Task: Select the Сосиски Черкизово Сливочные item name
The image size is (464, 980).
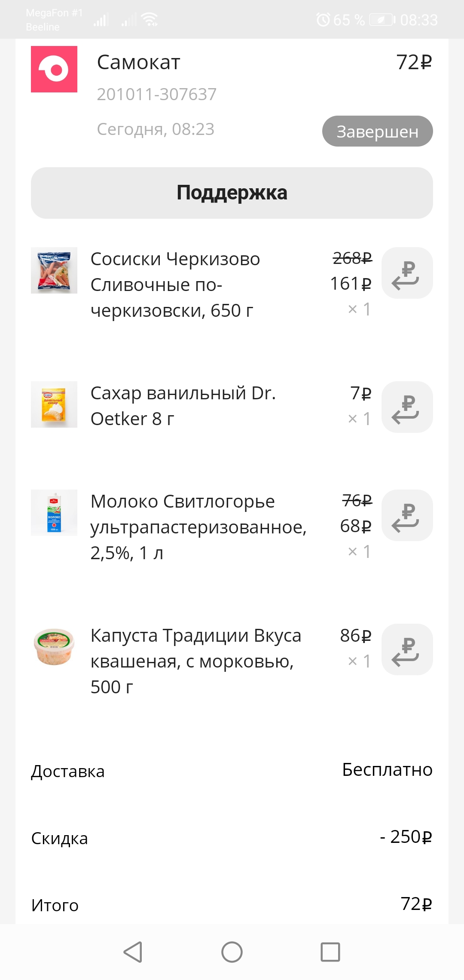Action: [x=175, y=285]
